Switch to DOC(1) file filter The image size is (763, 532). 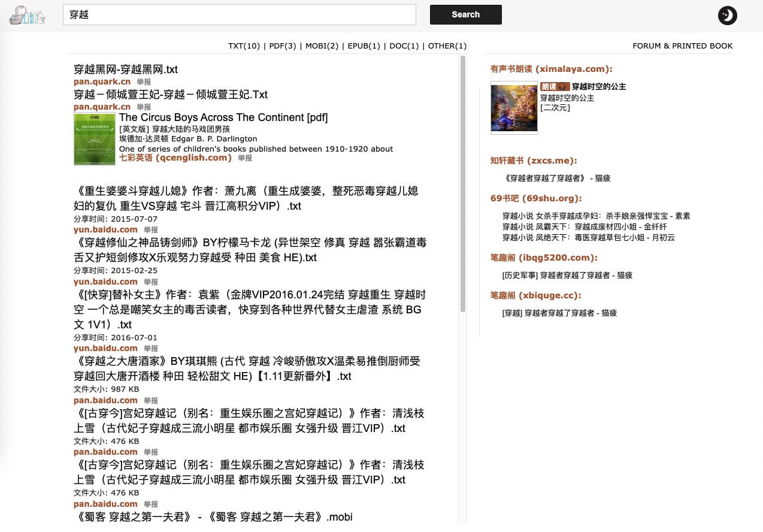click(x=404, y=46)
